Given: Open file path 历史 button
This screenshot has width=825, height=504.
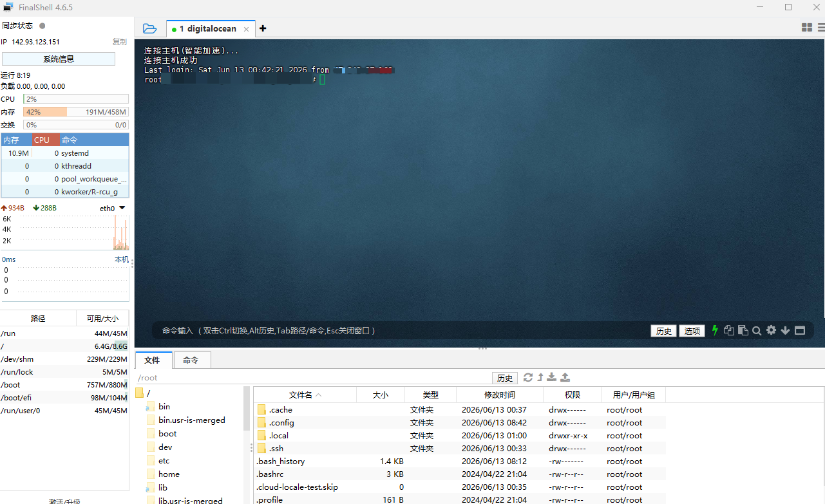Looking at the screenshot, I should click(x=505, y=378).
